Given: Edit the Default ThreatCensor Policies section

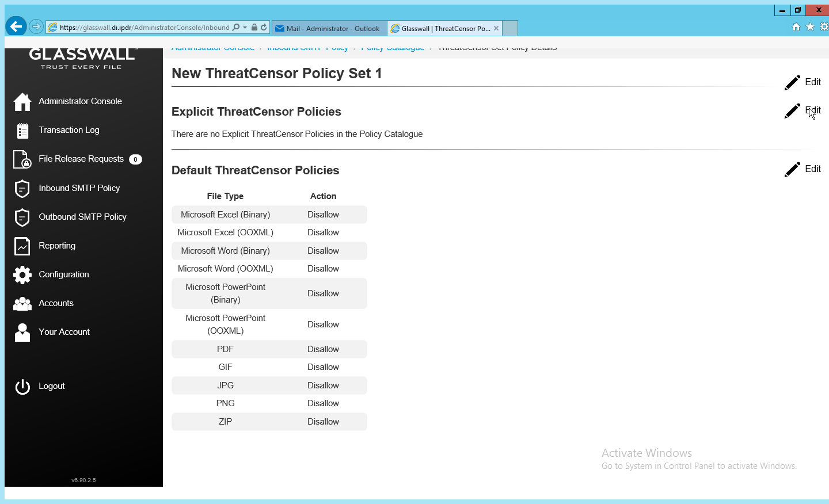Looking at the screenshot, I should [x=803, y=169].
